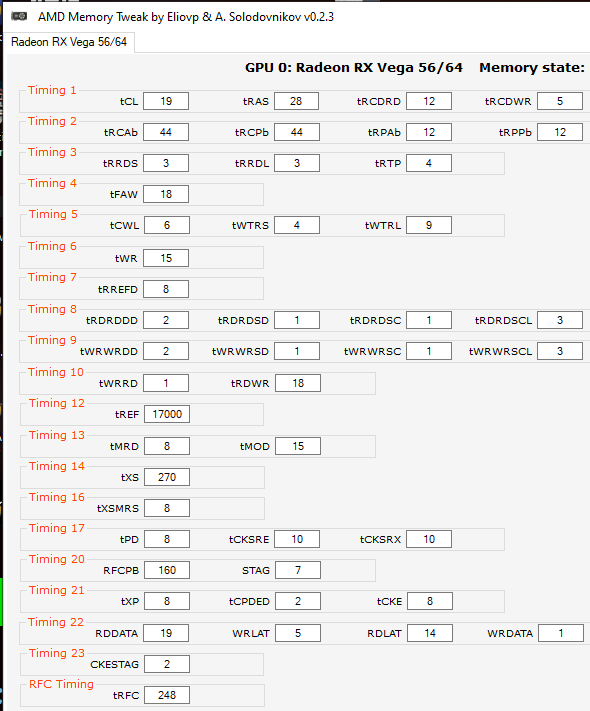Click the tREF field showing 17000
Image resolution: width=590 pixels, height=711 pixels.
[167, 414]
